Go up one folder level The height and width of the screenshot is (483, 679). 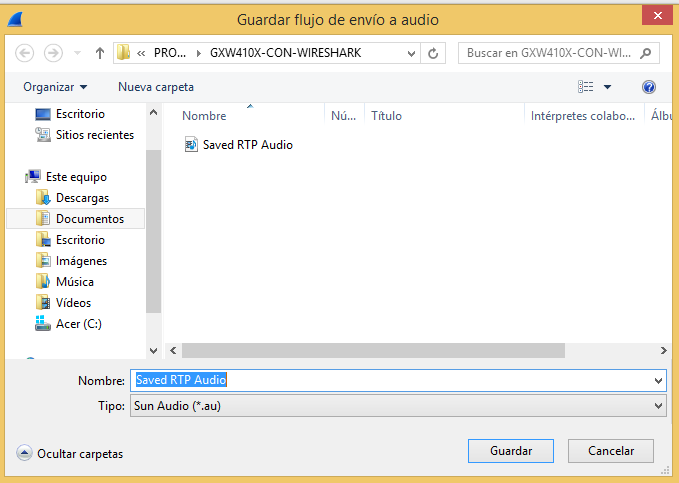click(100, 53)
